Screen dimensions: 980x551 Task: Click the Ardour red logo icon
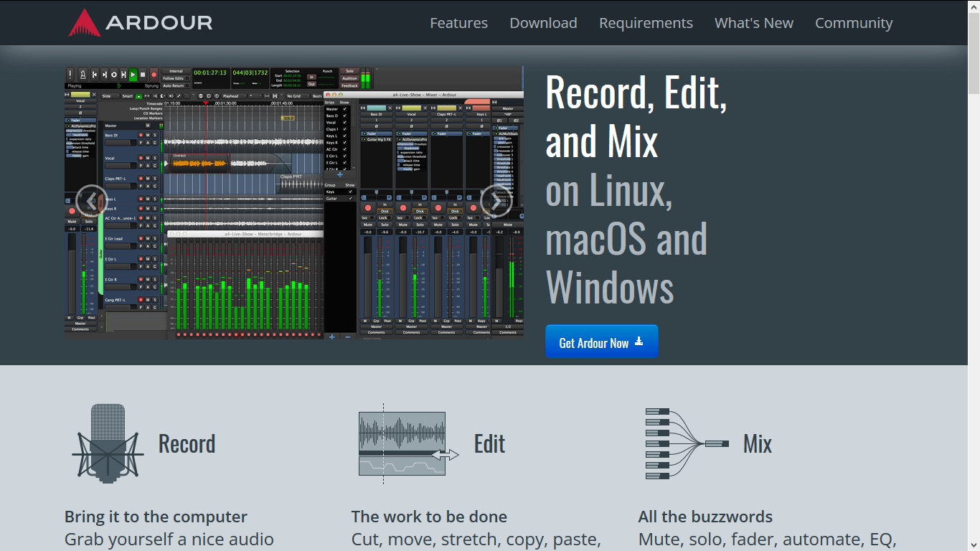point(84,22)
